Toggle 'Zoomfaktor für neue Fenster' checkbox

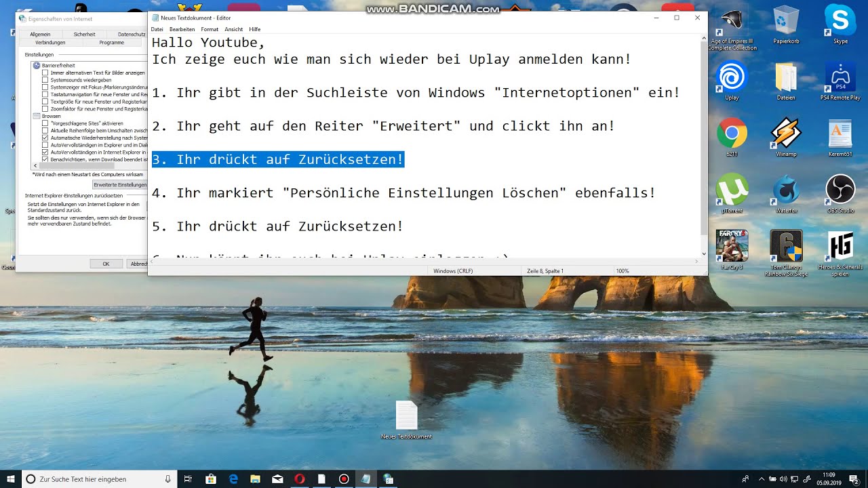[45, 108]
